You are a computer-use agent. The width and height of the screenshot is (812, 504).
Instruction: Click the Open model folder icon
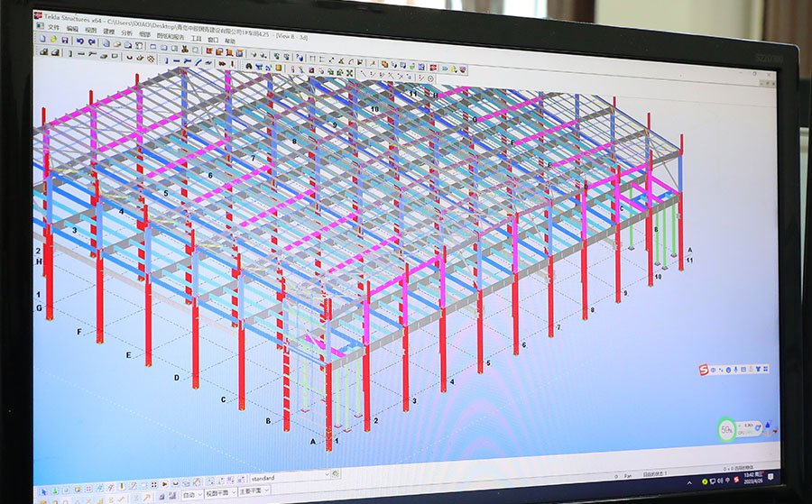(x=53, y=40)
